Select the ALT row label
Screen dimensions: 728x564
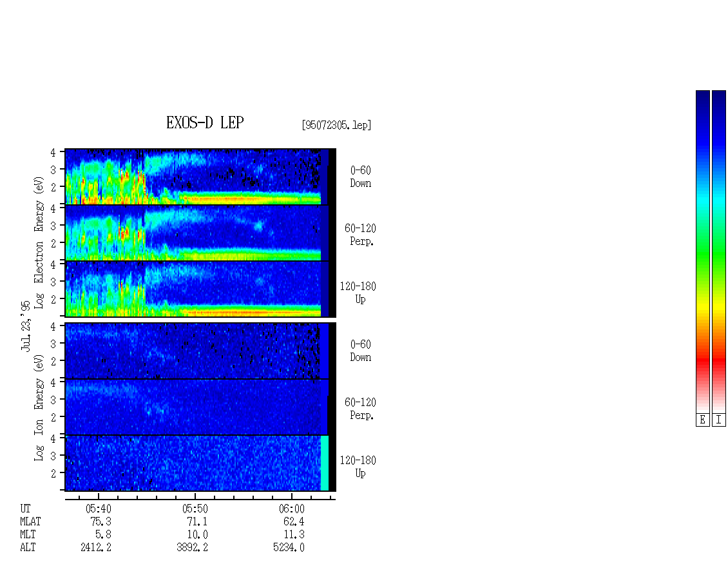pos(28,547)
